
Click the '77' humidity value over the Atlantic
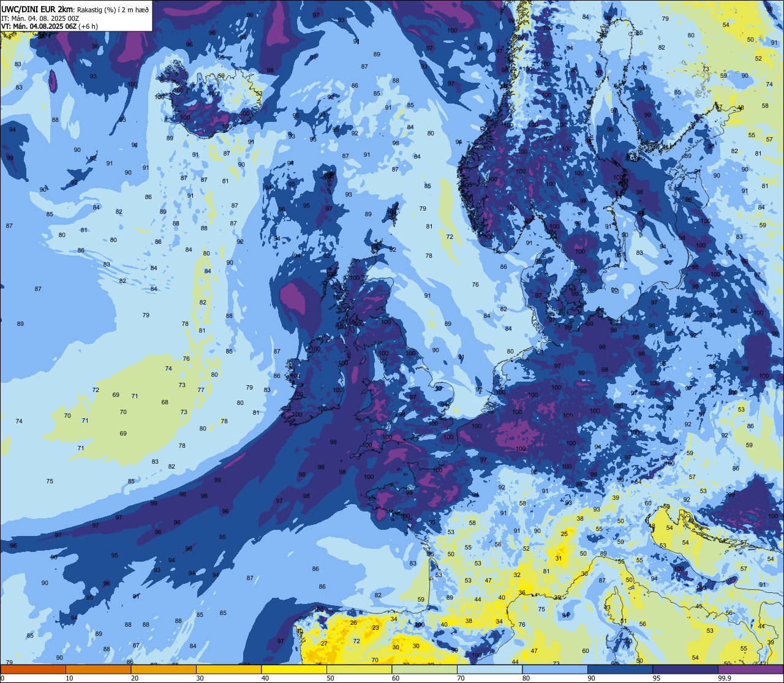[x=201, y=390]
